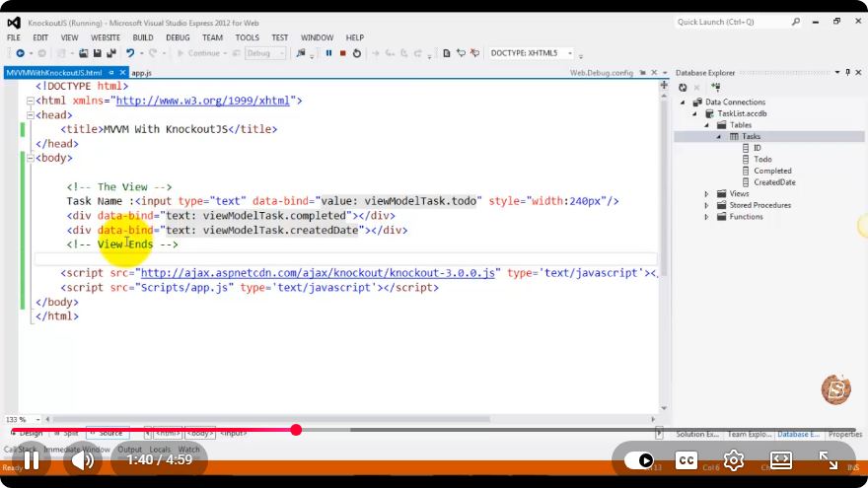Switch to the Web.Debug.config tab
The image size is (868, 488).
tap(601, 73)
